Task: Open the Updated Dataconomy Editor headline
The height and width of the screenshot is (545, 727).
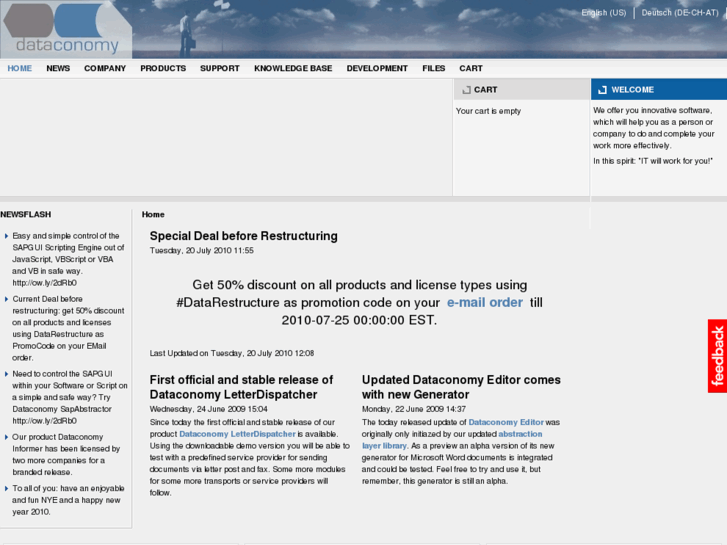Action: pyautogui.click(x=461, y=387)
